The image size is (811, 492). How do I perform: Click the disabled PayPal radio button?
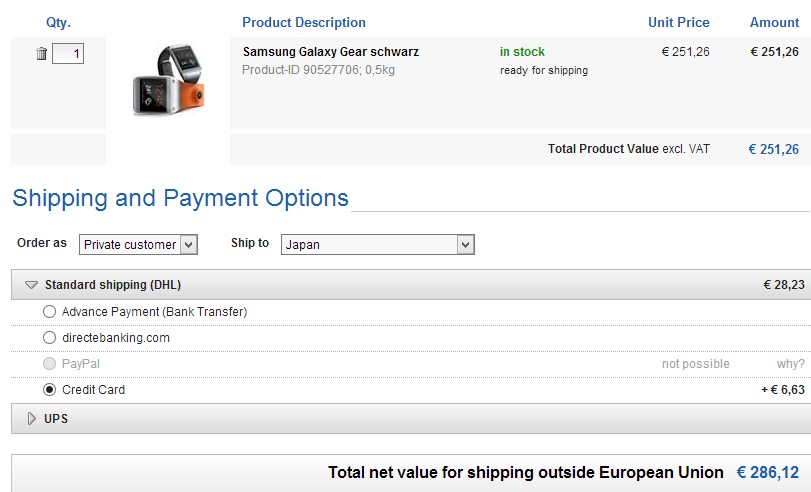50,364
